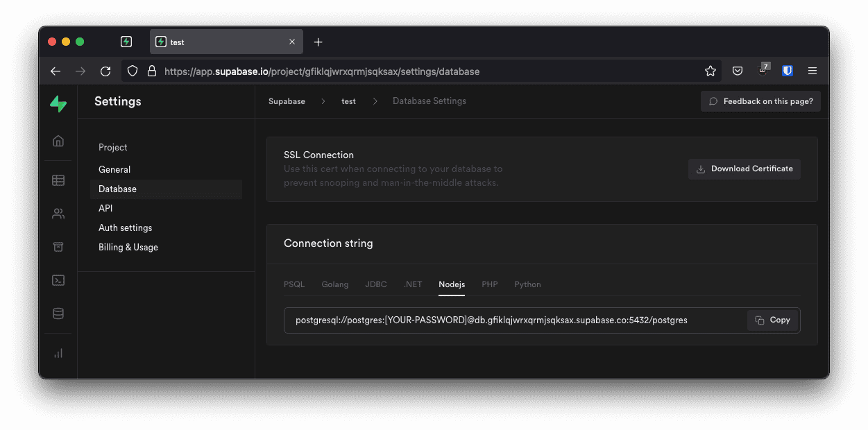Click the test breadcrumb link
The height and width of the screenshot is (430, 868).
click(x=348, y=101)
